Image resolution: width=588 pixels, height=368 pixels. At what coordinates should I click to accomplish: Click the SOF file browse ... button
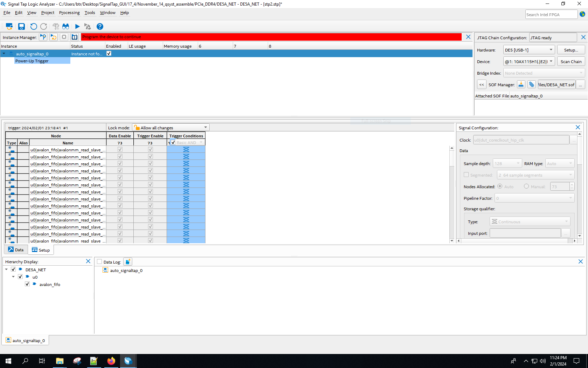click(580, 84)
